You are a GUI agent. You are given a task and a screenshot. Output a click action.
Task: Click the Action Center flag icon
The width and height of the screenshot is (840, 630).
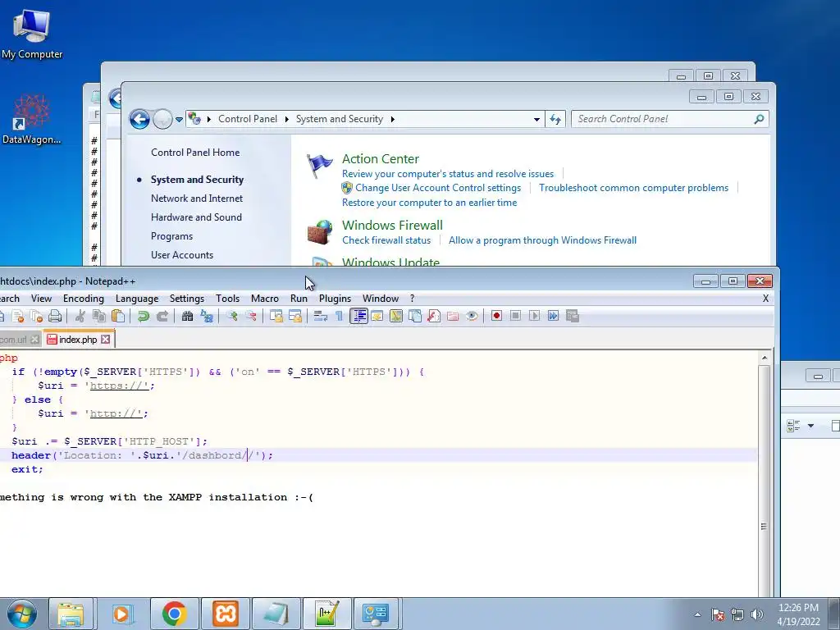[x=320, y=166]
